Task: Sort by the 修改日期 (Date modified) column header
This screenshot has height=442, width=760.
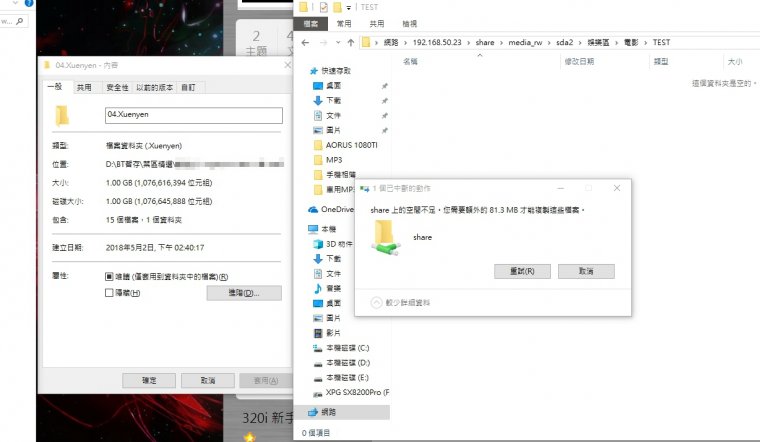Action: [579, 62]
